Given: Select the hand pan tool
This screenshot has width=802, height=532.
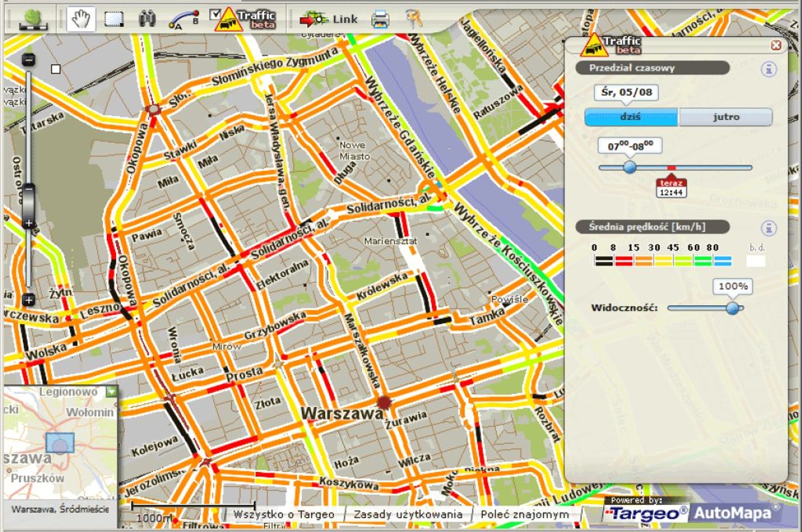Looking at the screenshot, I should (81, 19).
